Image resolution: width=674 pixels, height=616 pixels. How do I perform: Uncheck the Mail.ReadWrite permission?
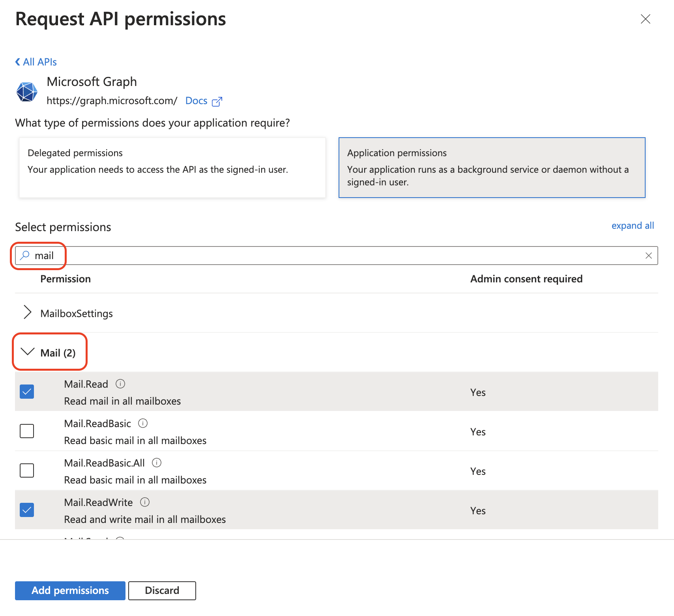pos(27,510)
